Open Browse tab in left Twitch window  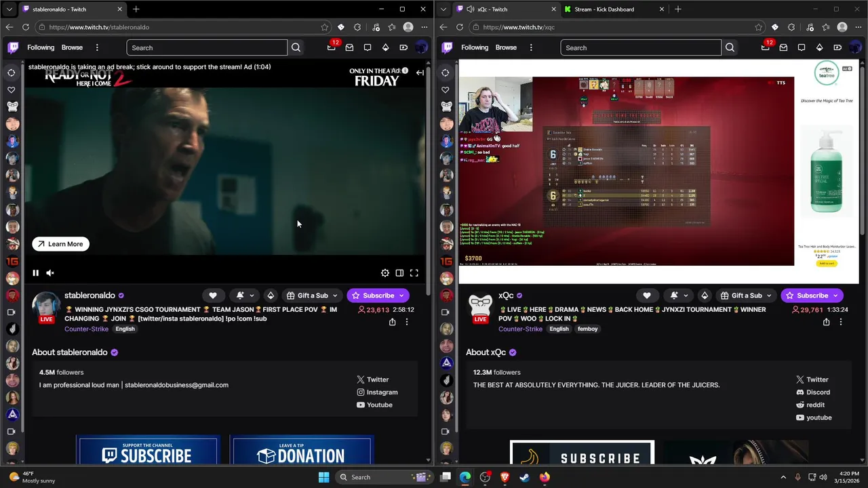click(72, 47)
